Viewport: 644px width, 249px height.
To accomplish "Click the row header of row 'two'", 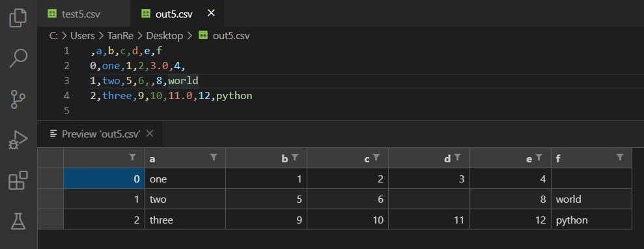I will [51, 199].
